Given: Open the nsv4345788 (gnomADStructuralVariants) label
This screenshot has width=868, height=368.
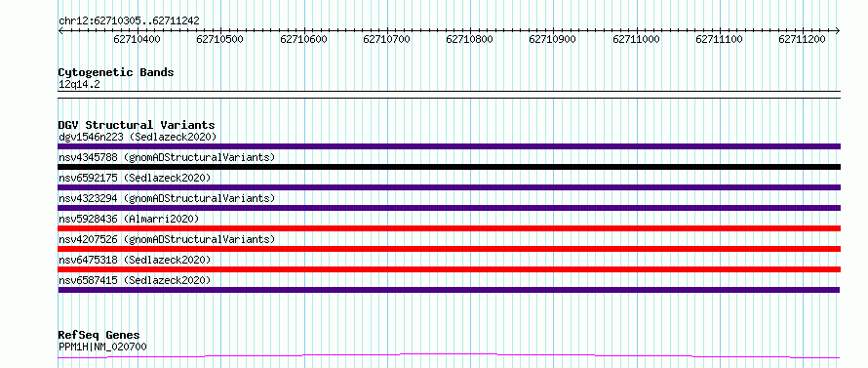Looking at the screenshot, I should pos(167,157).
